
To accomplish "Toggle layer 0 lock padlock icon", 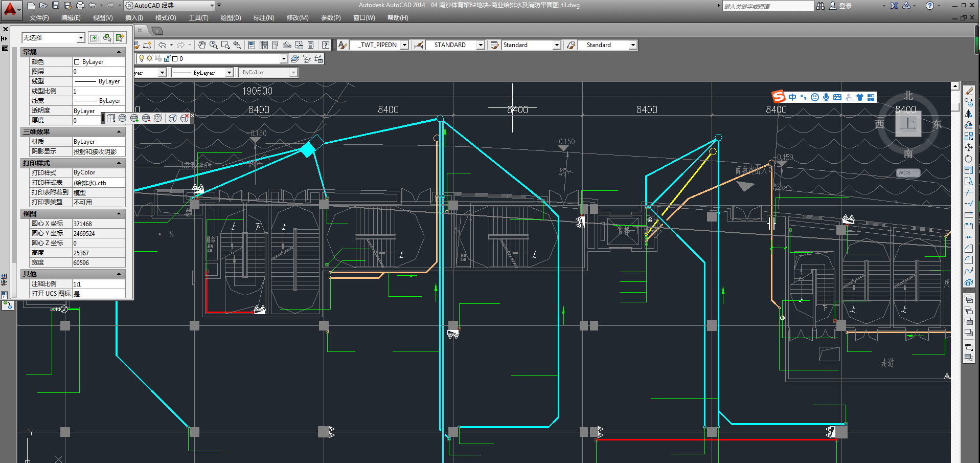I will pyautogui.click(x=167, y=58).
